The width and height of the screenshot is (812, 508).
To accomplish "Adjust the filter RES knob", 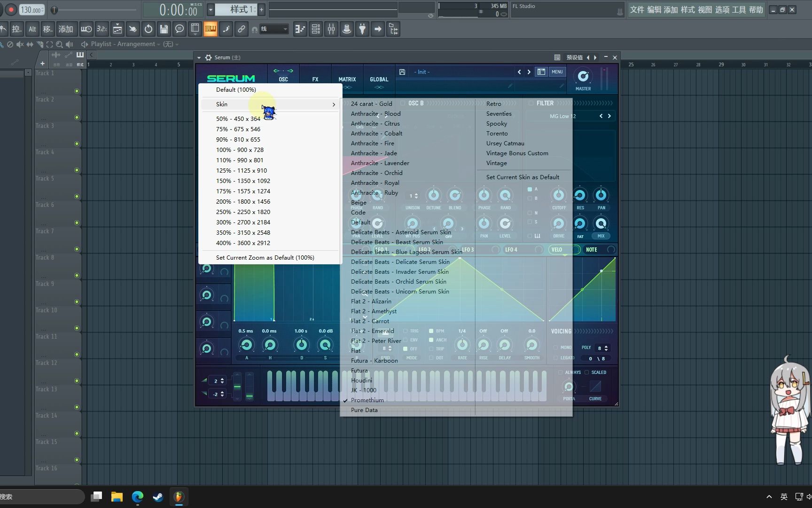I will click(580, 195).
